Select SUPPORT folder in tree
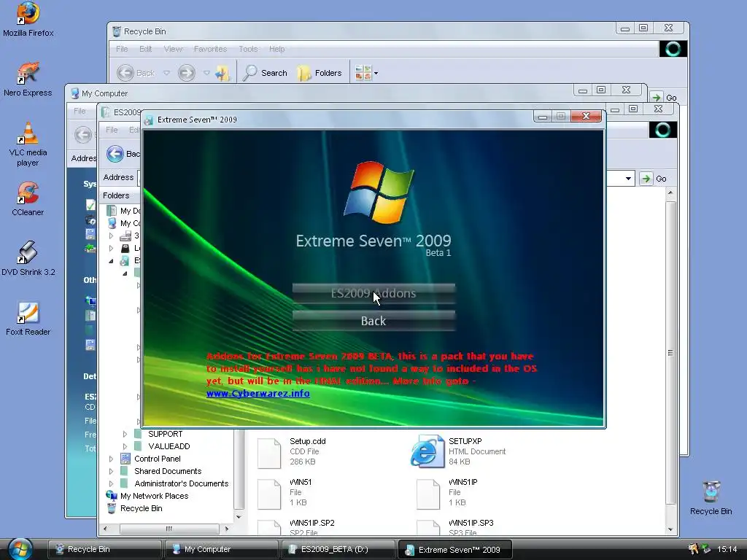Screen dimensions: 747x560 pos(166,434)
